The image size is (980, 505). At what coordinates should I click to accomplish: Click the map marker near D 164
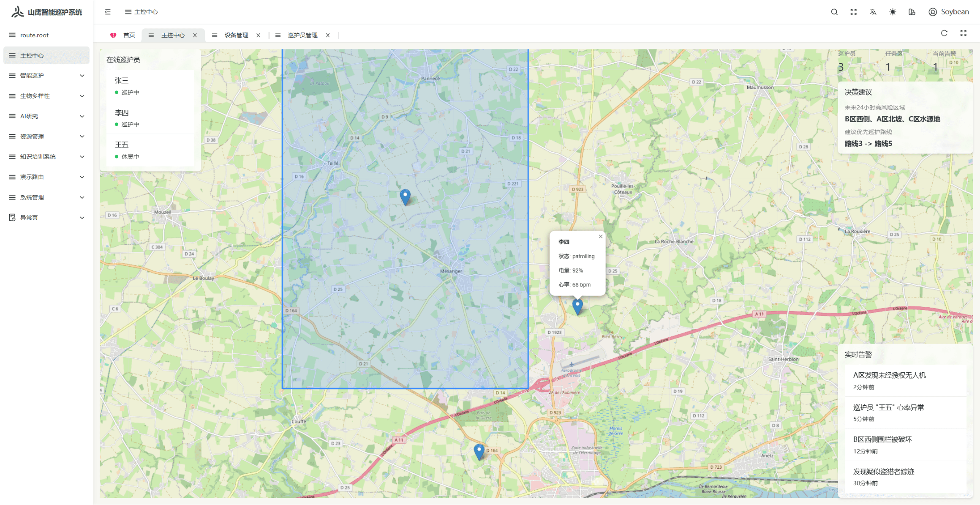coord(479,451)
